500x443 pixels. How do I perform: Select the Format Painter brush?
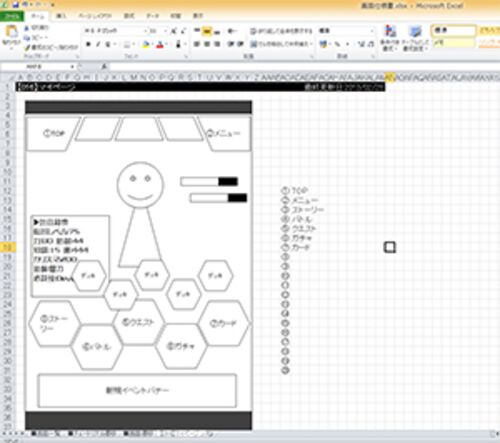tap(27, 48)
